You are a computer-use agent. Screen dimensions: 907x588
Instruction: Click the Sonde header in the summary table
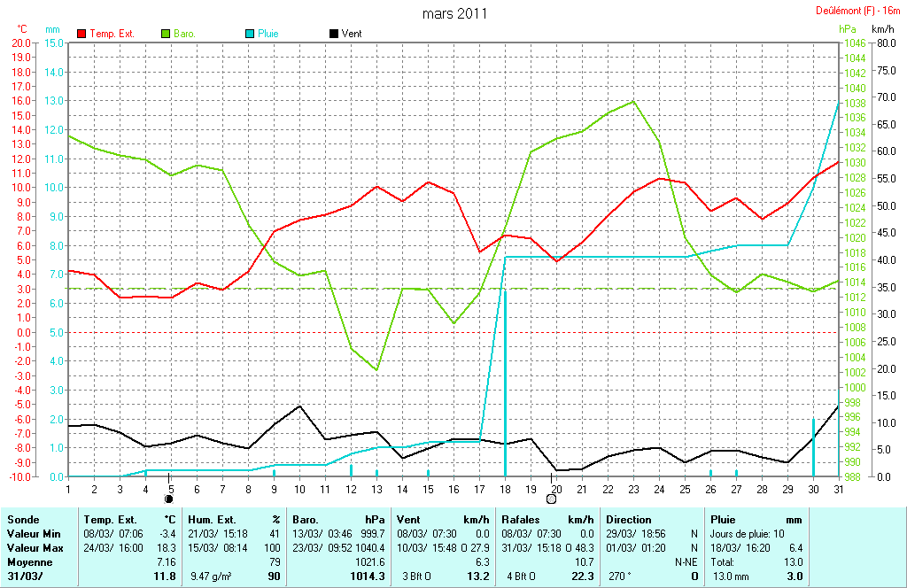[23, 520]
